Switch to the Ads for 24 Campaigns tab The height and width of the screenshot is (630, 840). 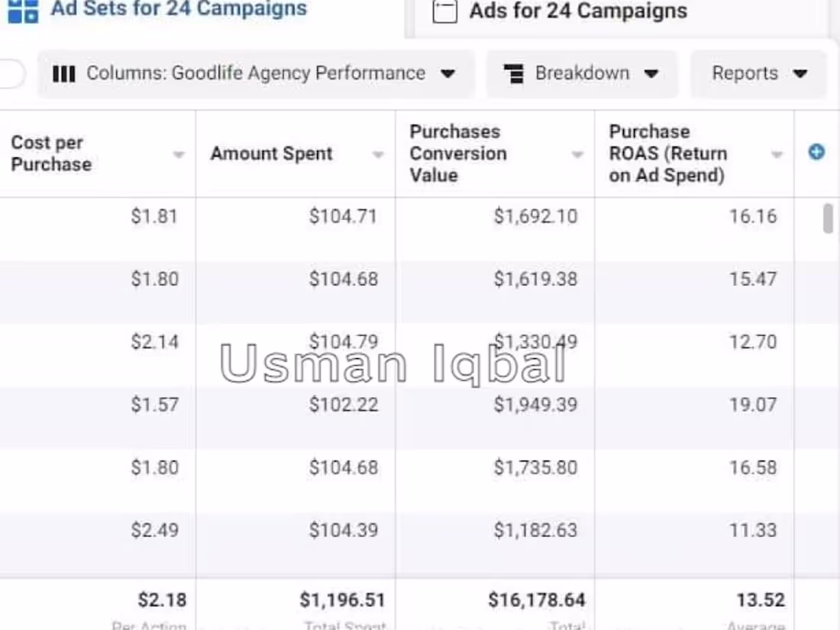tap(577, 11)
